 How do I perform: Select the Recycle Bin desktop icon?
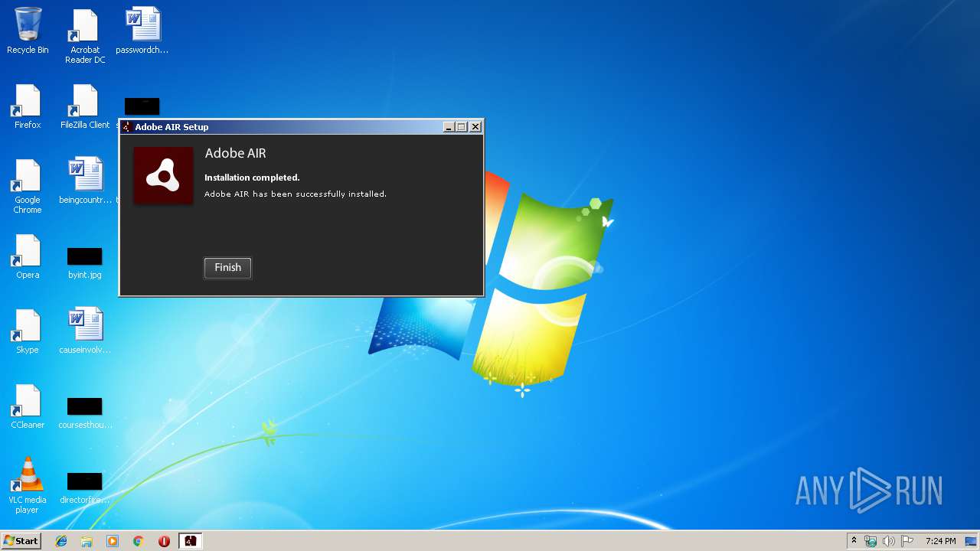pyautogui.click(x=28, y=31)
